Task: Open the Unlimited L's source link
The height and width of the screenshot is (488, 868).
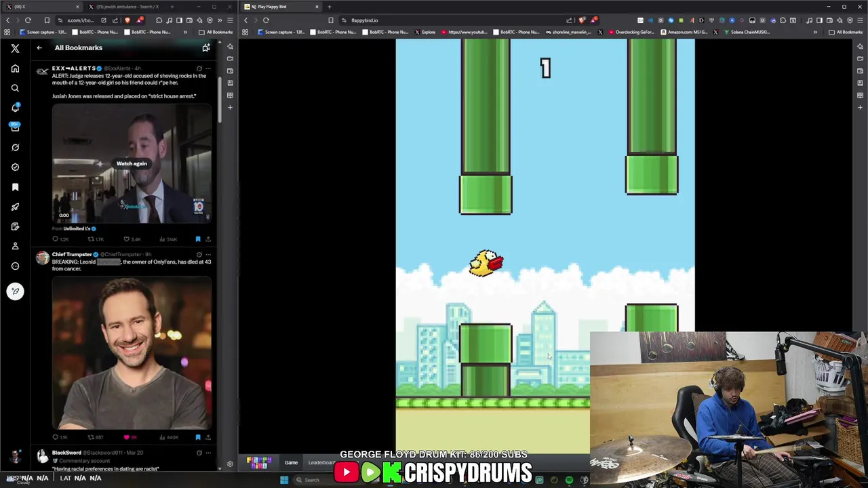Action: [x=77, y=228]
